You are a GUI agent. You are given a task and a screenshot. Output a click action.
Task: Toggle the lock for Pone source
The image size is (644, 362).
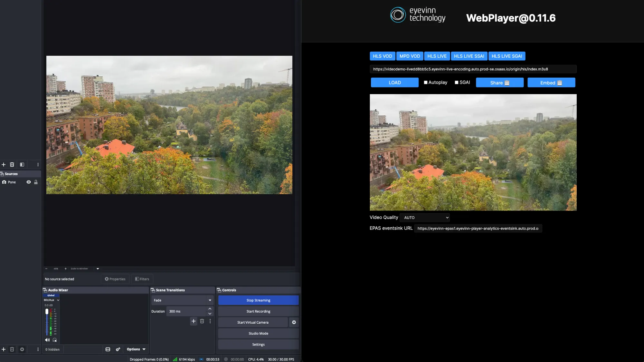pos(36,182)
